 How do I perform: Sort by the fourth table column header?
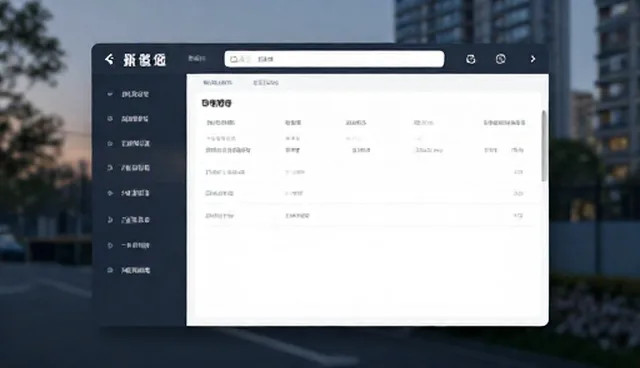tap(423, 122)
